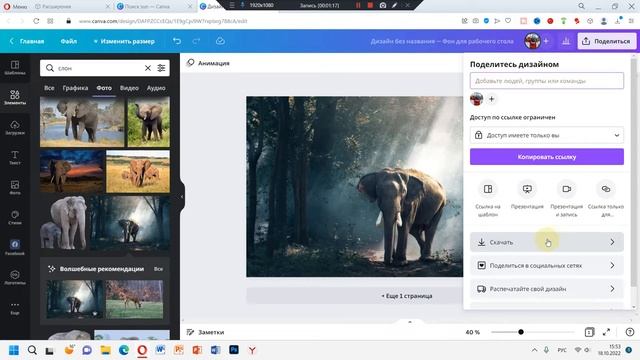Click the elephant image on canvas
This screenshot has width=640, height=360.
pos(355,187)
